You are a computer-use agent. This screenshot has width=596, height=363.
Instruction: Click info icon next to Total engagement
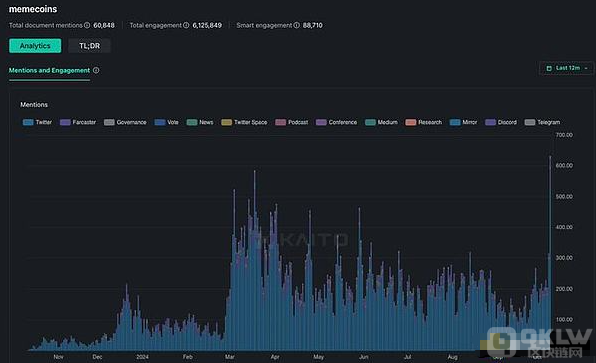pos(186,25)
